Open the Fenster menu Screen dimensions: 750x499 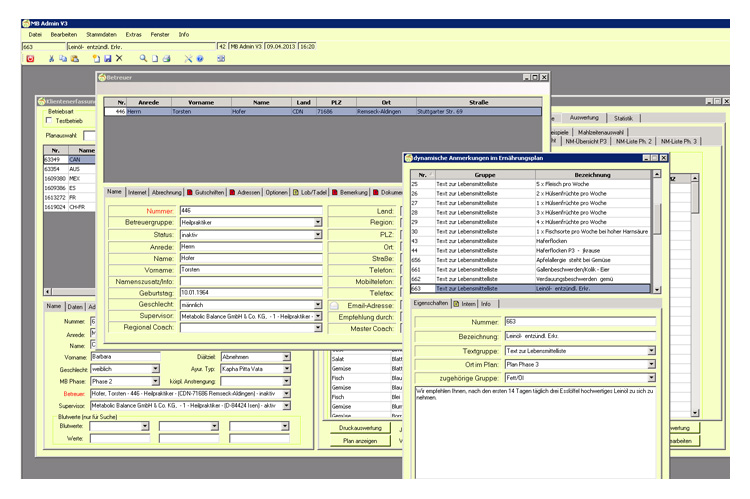(x=160, y=34)
